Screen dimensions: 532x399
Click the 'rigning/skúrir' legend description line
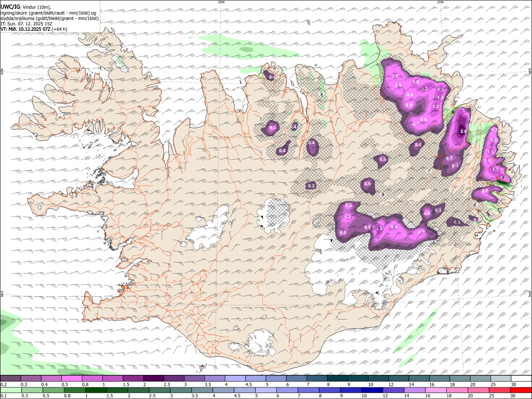(48, 13)
